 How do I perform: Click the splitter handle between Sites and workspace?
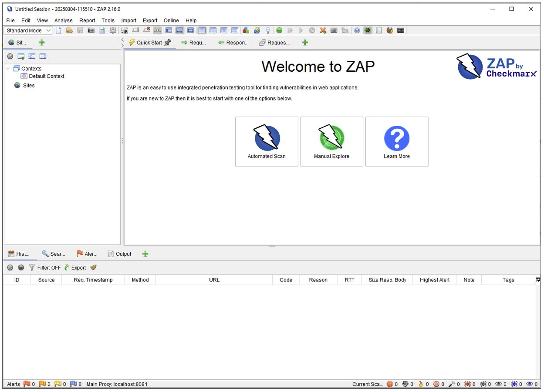tap(122, 141)
